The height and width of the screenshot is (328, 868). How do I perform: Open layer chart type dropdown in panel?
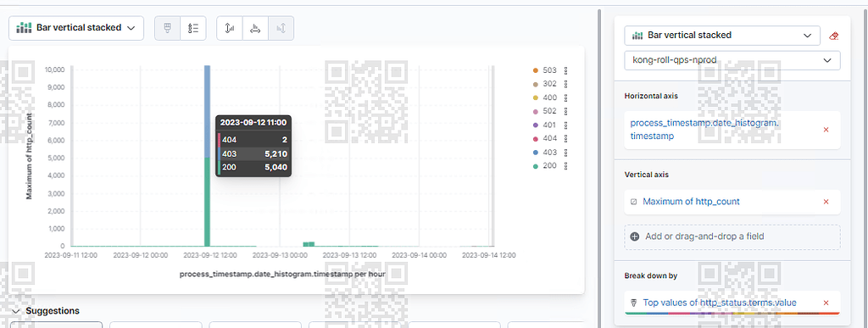click(722, 36)
